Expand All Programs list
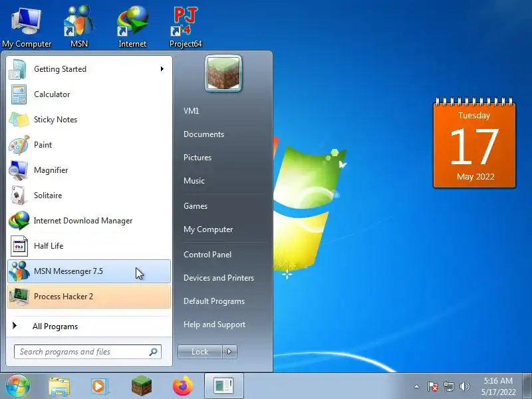This screenshot has width=532, height=399. click(x=89, y=327)
